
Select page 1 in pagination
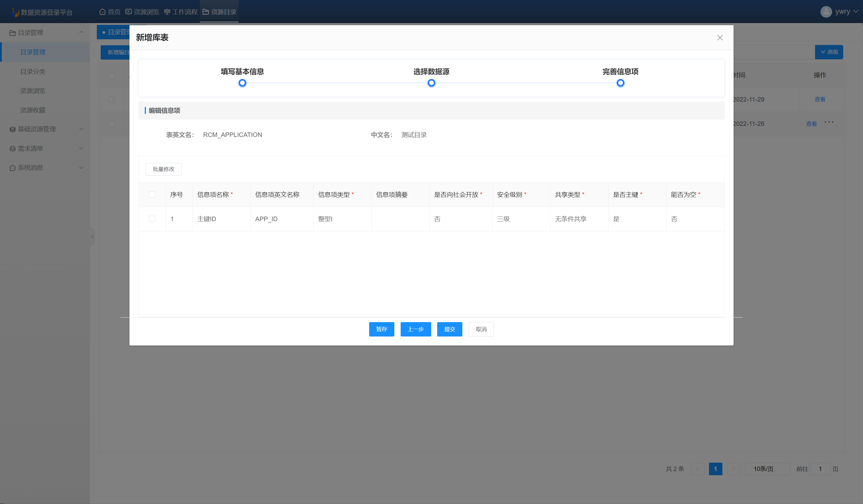coord(715,469)
